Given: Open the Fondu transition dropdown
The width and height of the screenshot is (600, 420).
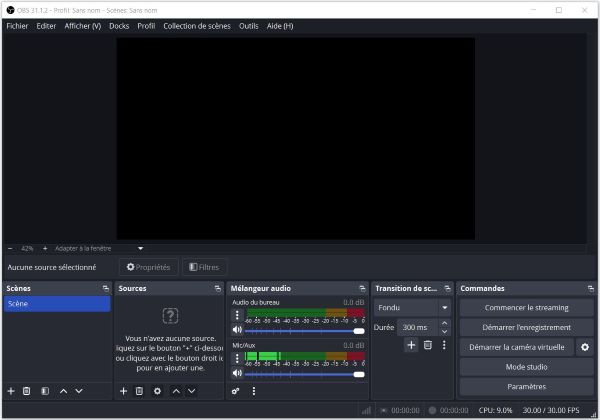Looking at the screenshot, I should tap(412, 308).
